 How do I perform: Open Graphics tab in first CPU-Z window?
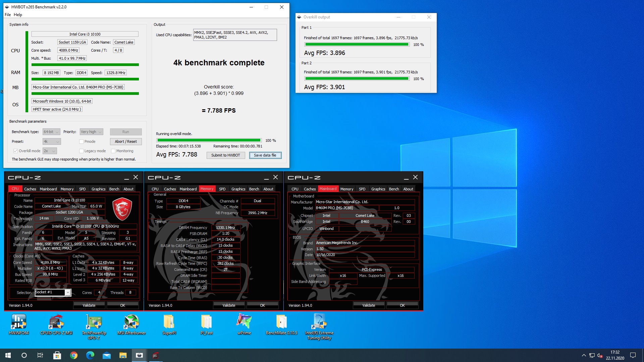pyautogui.click(x=99, y=189)
